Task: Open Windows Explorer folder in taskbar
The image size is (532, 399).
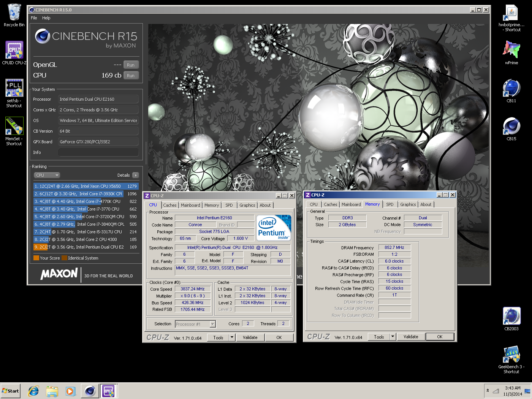Action: point(52,391)
